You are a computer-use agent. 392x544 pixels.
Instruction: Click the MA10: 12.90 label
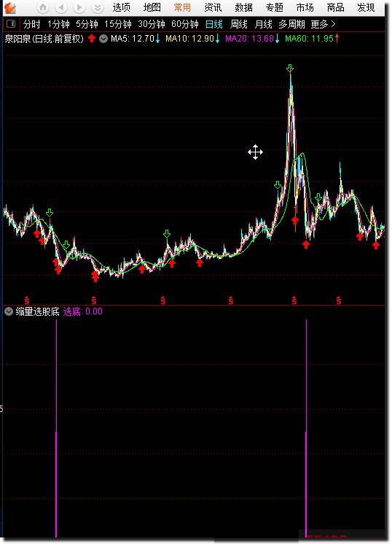click(189, 39)
